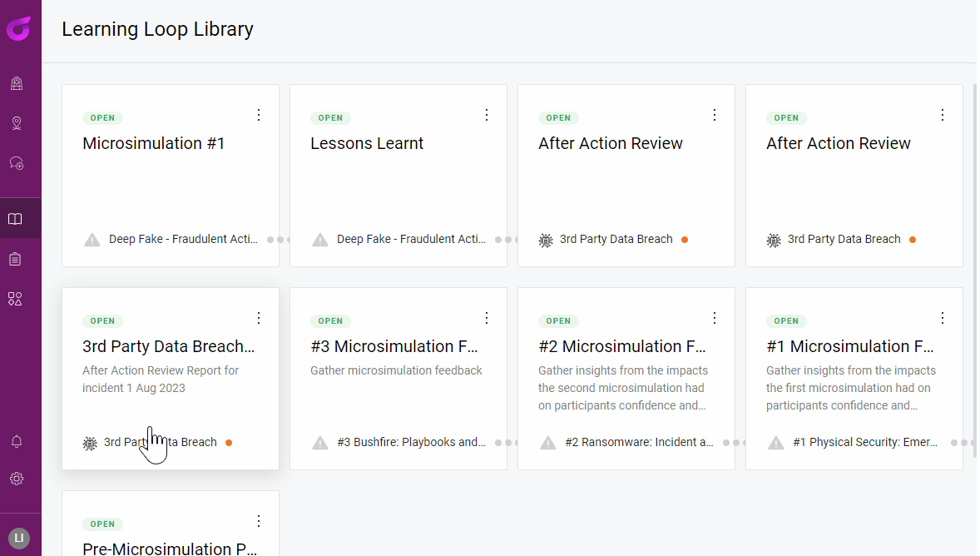Click '#2 Ransomware: Incident a...' text
This screenshot has width=980, height=556.
click(640, 442)
